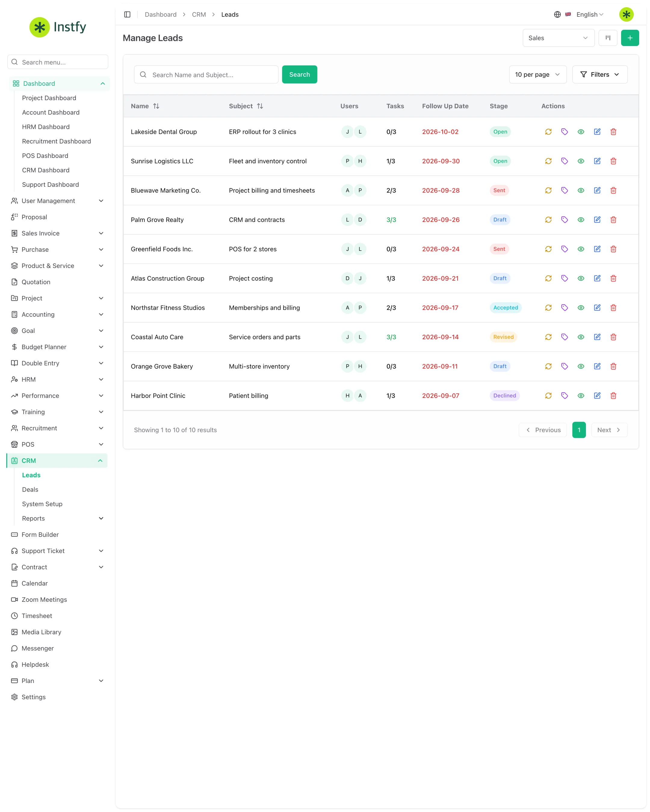650x812 pixels.
Task: Open labels tag icon for Sunrise Logistics LLC
Action: 564,161
